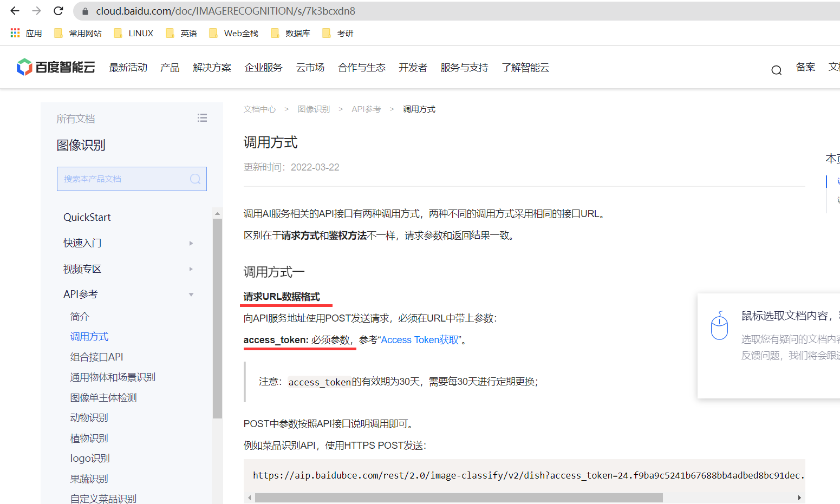The width and height of the screenshot is (840, 504).
Task: Select 调用方式 in the sidebar
Action: (x=89, y=337)
